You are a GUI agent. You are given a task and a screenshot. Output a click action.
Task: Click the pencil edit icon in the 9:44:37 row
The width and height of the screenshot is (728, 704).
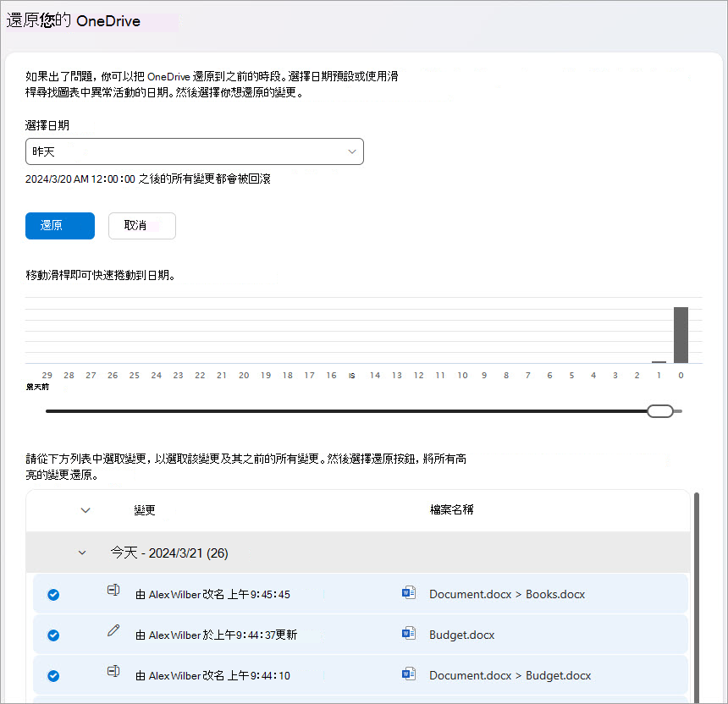point(113,630)
